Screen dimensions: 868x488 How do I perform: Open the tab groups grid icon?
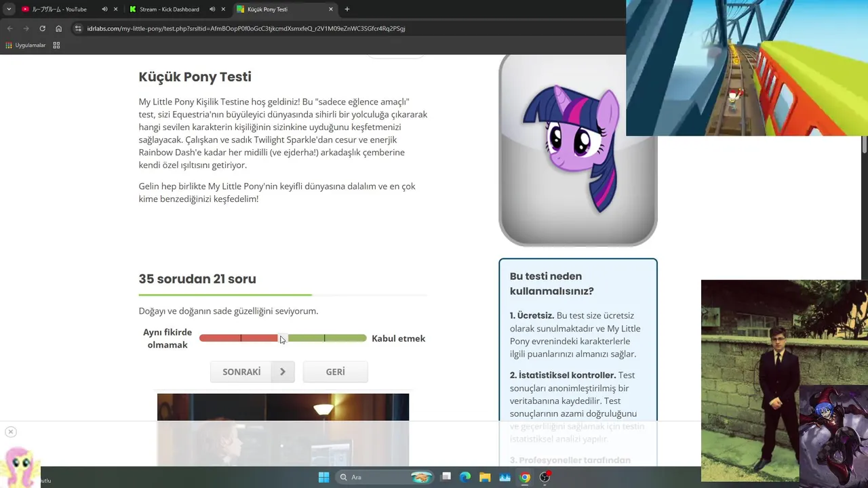click(56, 45)
